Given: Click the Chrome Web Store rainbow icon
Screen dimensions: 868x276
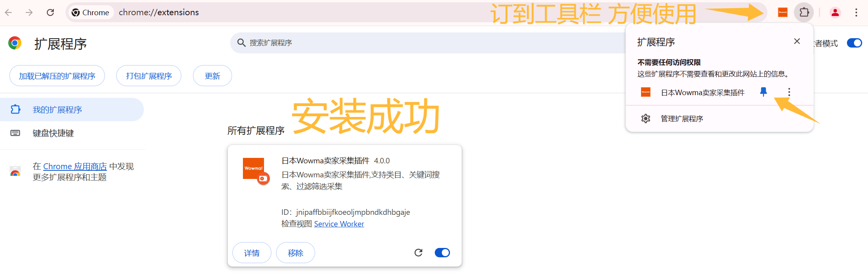Looking at the screenshot, I should coord(15,172).
